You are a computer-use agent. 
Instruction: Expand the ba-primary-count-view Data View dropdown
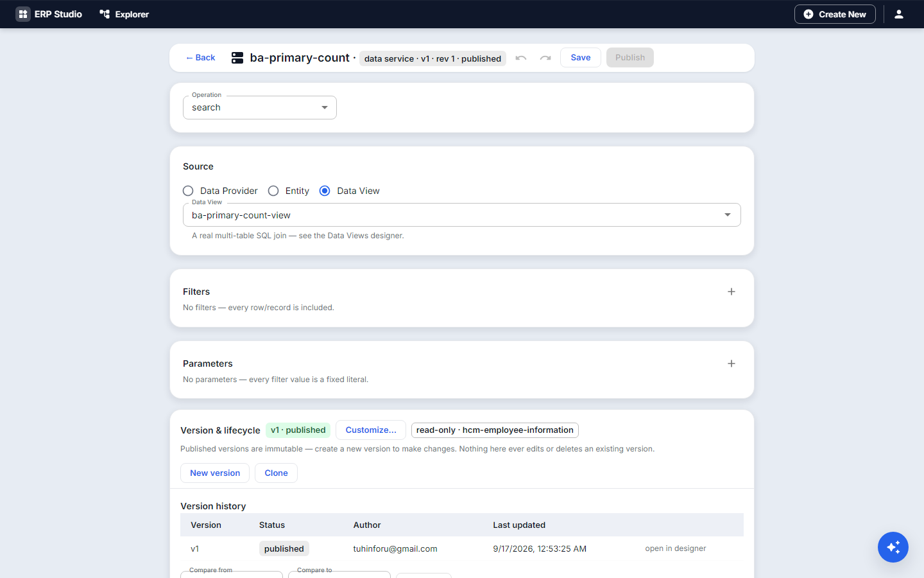click(x=462, y=215)
